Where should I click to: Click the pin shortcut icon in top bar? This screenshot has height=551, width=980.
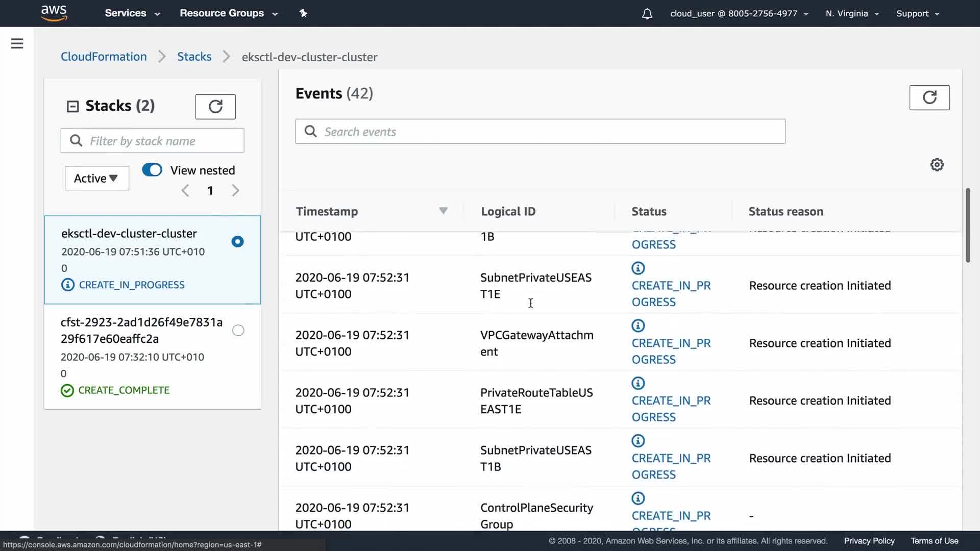(x=303, y=13)
